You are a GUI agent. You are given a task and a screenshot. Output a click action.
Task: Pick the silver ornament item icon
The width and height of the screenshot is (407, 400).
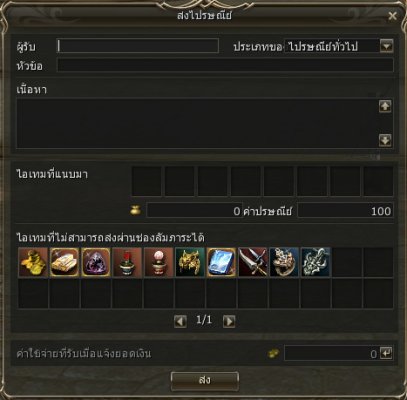[316, 262]
